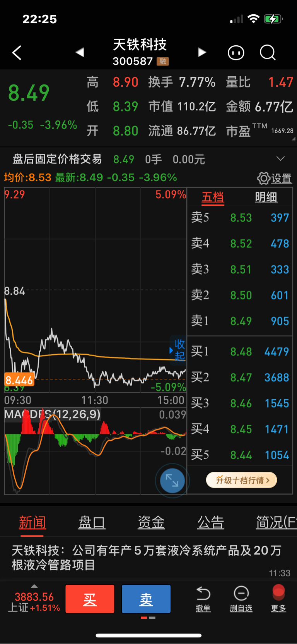The width and height of the screenshot is (297, 644).
Task: Select 买5 price 8.44 row
Action: [240, 455]
